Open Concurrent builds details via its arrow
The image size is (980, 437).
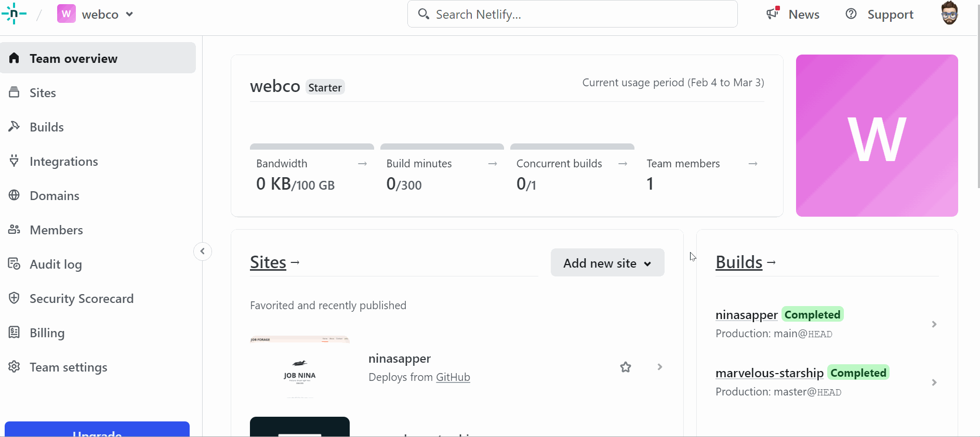[x=623, y=164]
